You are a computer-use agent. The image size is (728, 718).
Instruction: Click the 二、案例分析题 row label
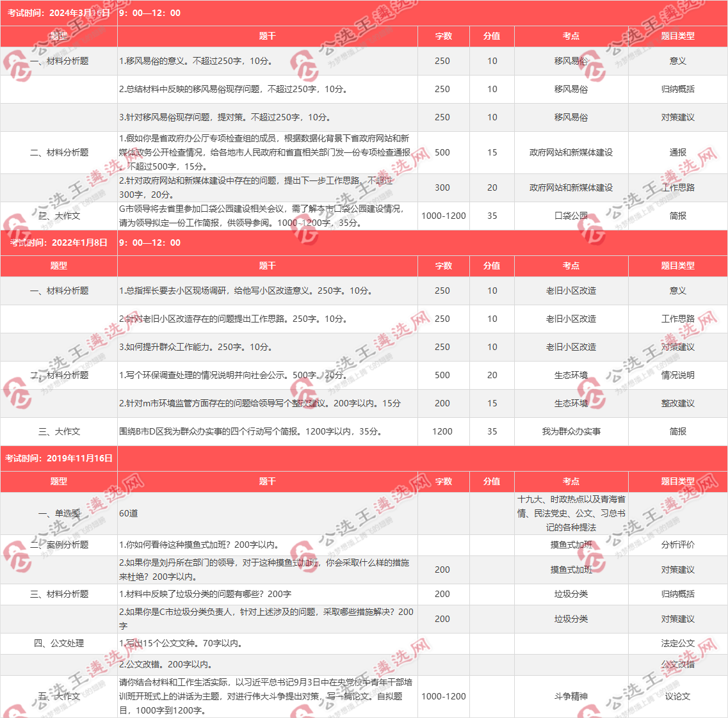coord(59,545)
